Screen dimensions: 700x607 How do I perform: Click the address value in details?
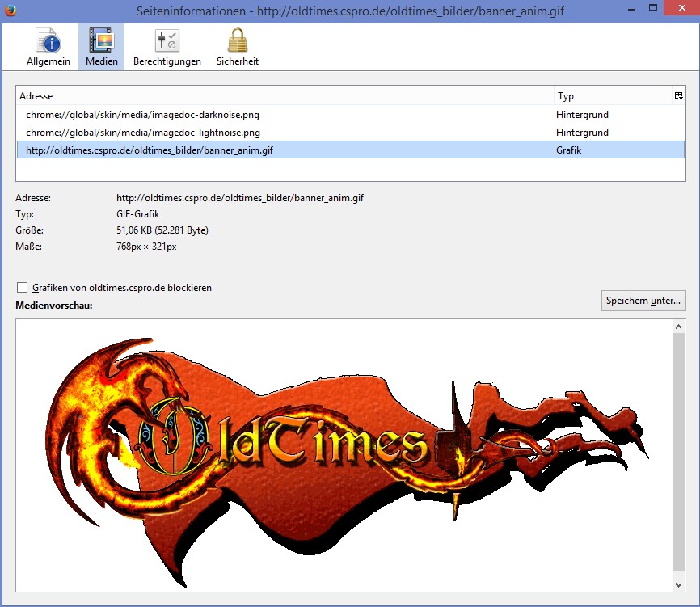[x=240, y=198]
